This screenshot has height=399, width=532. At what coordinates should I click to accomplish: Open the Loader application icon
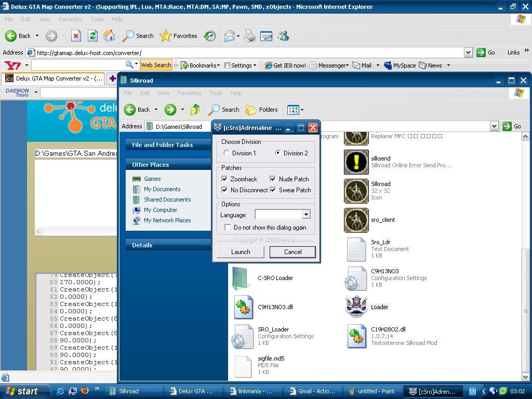(356, 307)
